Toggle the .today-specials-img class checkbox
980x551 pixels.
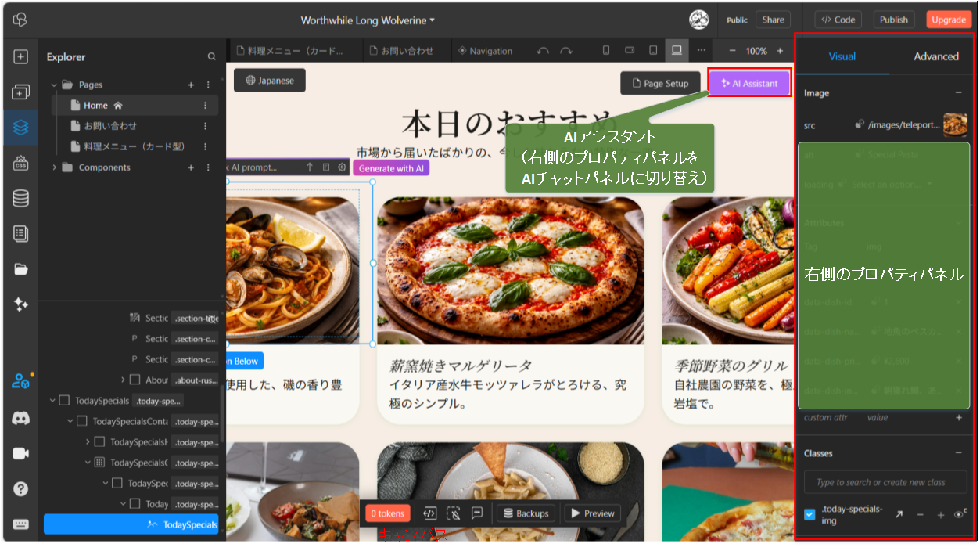click(809, 515)
